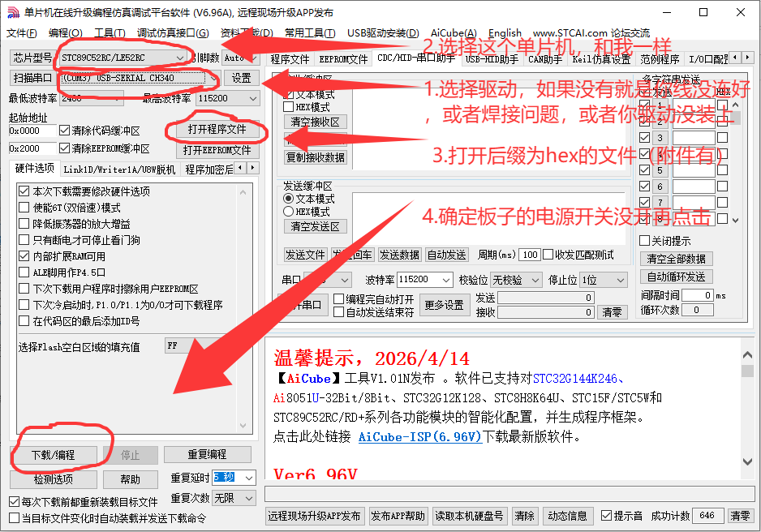Toggle 收发匹配测试 checkbox
761x532 pixels.
coord(548,255)
